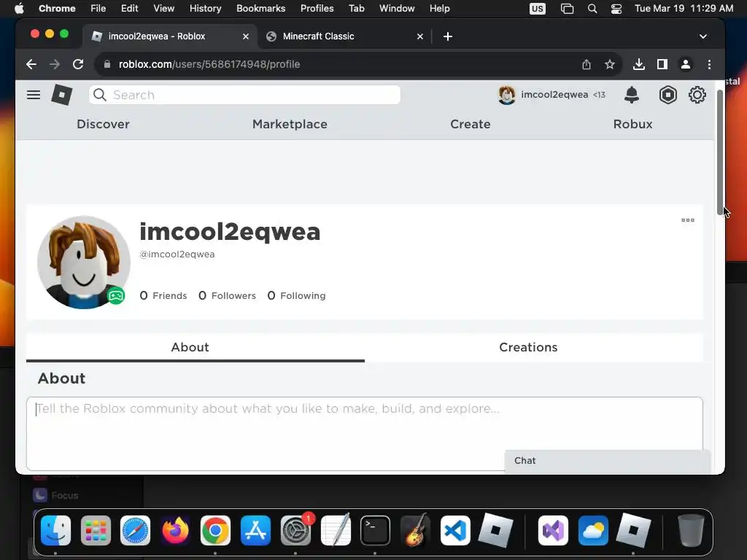Open the profile three-dots options menu
Image resolution: width=747 pixels, height=560 pixels.
coord(687,220)
